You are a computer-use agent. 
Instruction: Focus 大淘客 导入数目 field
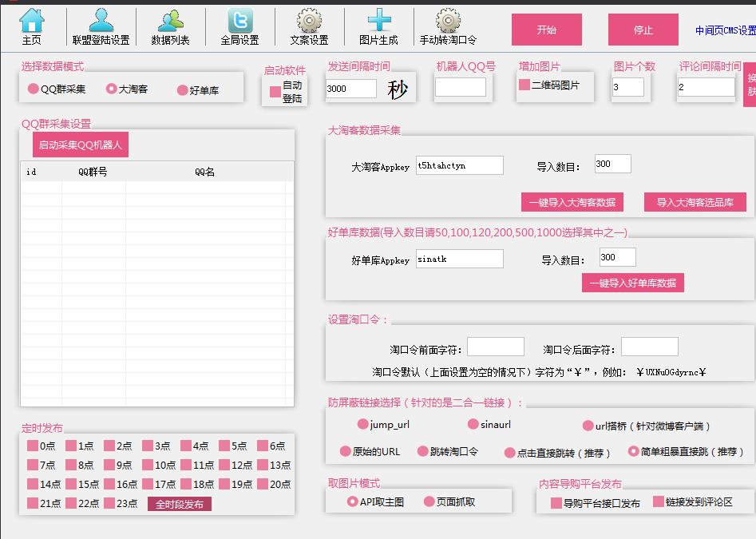tap(612, 164)
